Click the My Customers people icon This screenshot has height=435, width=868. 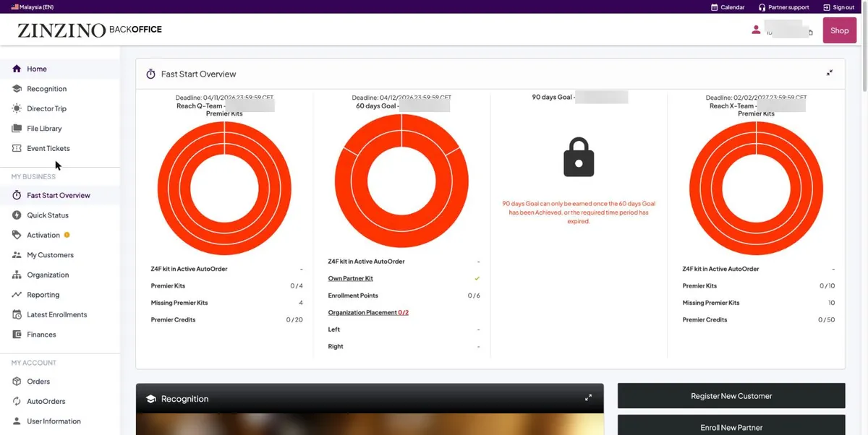pyautogui.click(x=17, y=255)
